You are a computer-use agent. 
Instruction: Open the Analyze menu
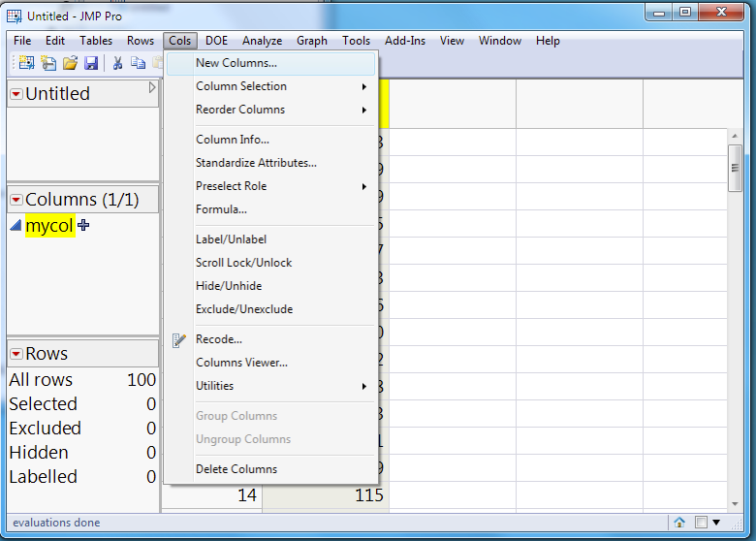pyautogui.click(x=263, y=41)
